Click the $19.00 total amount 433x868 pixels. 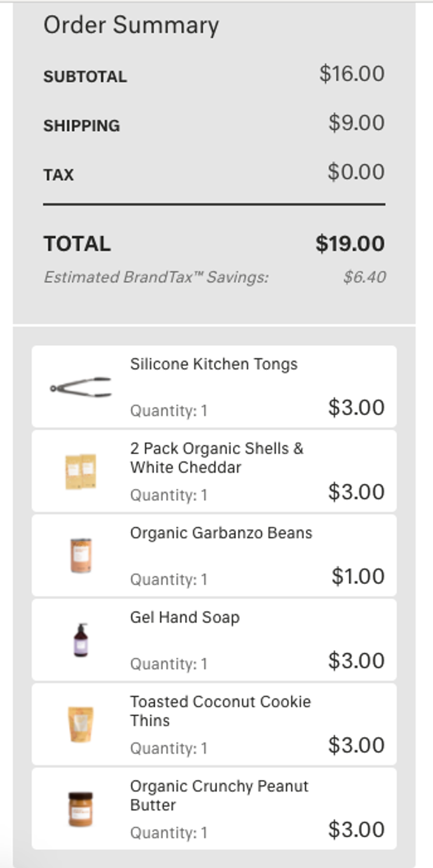point(350,244)
